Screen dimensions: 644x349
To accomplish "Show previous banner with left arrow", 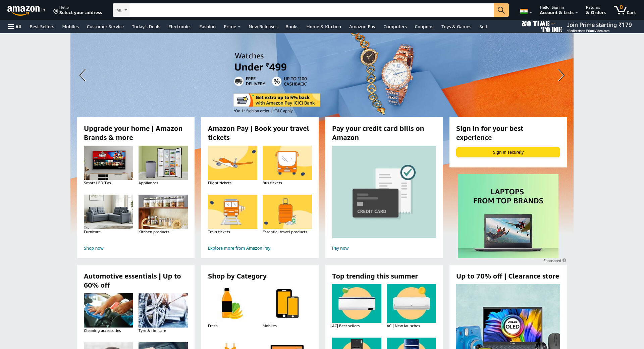I will tap(83, 75).
